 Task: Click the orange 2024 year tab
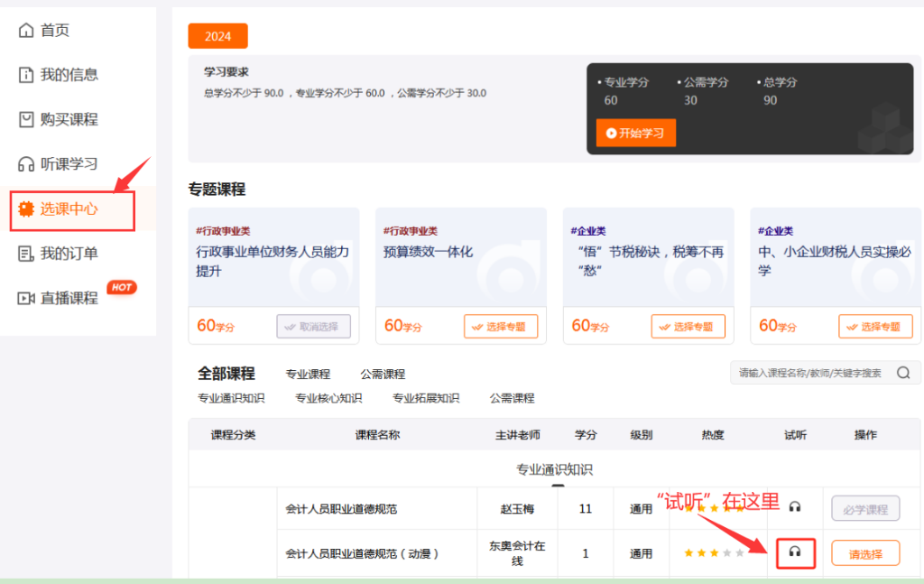tap(217, 35)
